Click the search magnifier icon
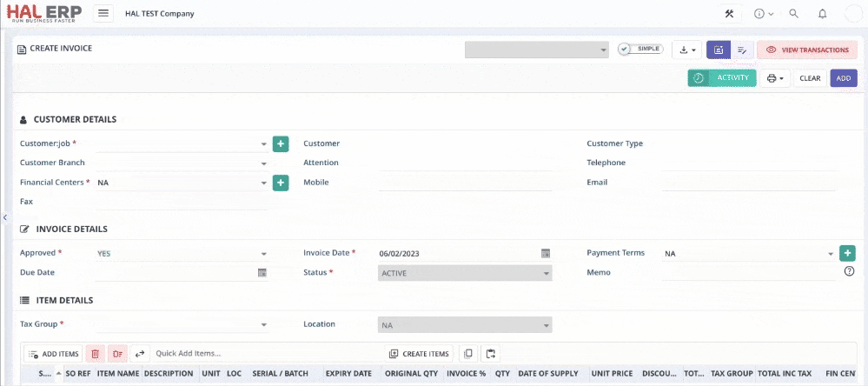Image resolution: width=868 pixels, height=386 pixels. [x=793, y=14]
